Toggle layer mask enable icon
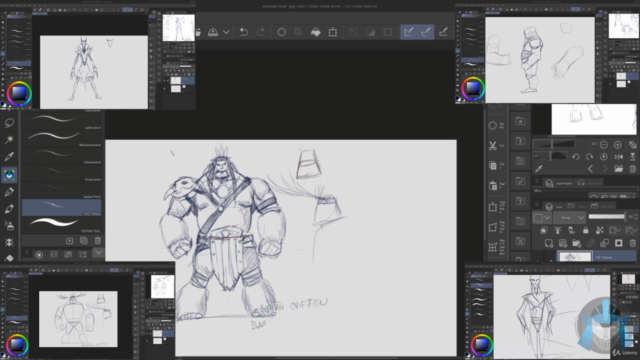 614,231
